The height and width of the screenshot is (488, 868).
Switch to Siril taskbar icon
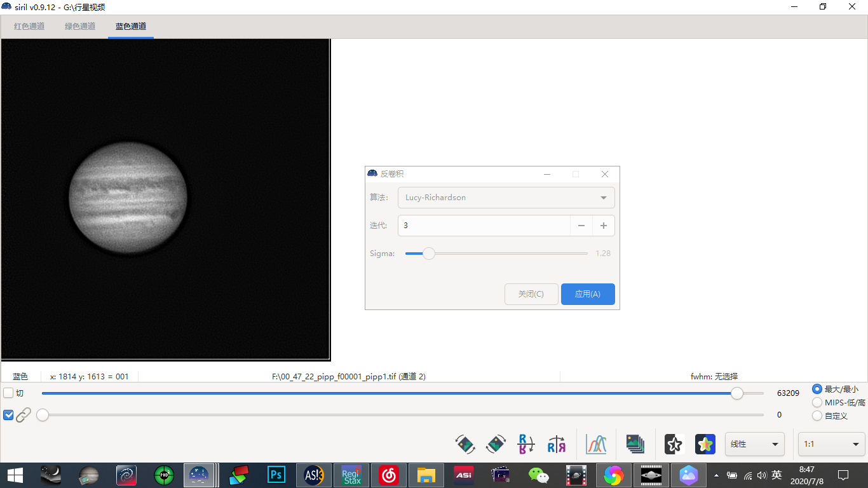[x=200, y=475]
